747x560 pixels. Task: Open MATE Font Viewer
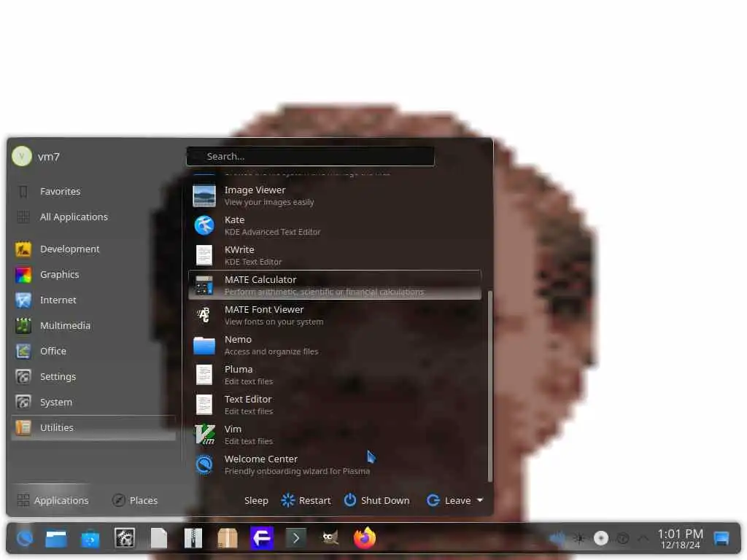click(334, 315)
